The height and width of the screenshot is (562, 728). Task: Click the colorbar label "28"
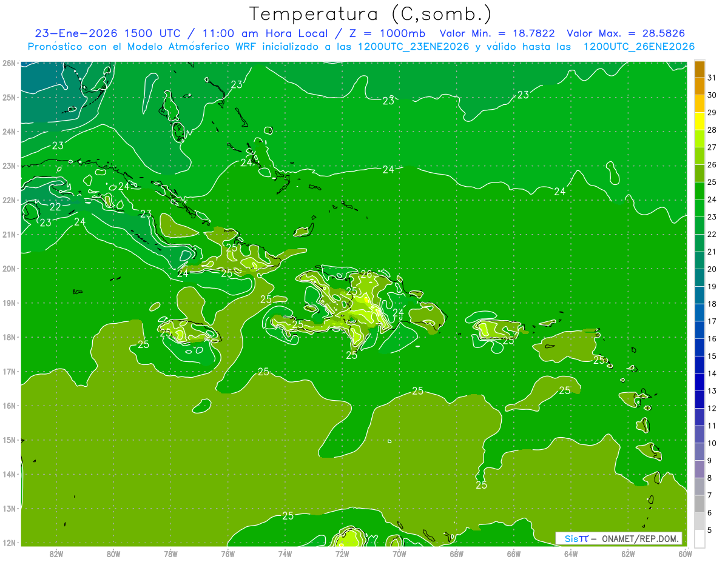[x=712, y=130]
